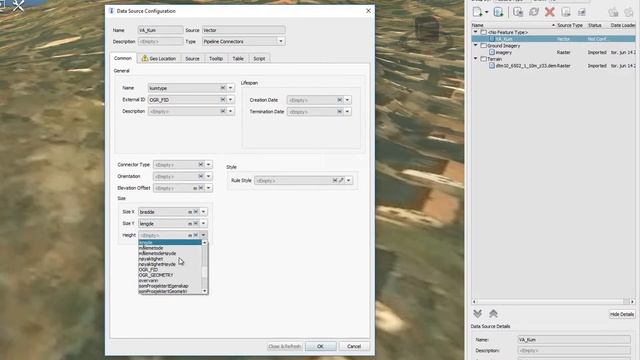
Task: Open the Creation Date dropdown arrow
Action: (347, 100)
